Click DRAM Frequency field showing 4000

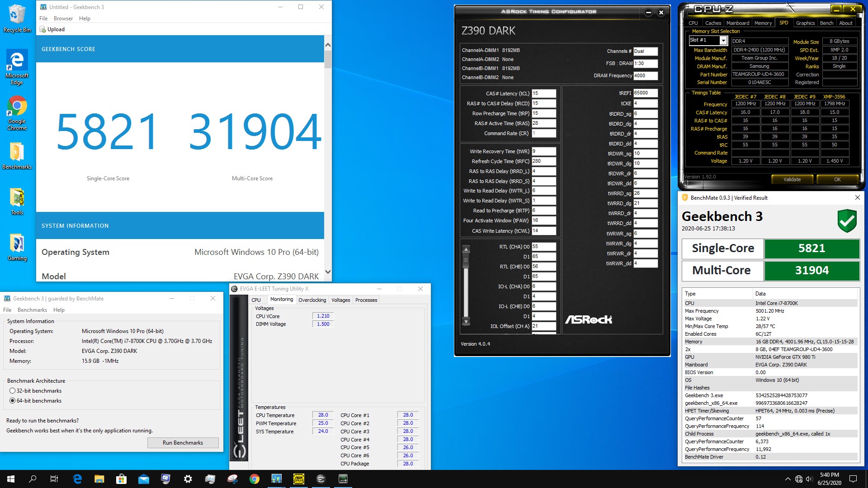click(646, 76)
